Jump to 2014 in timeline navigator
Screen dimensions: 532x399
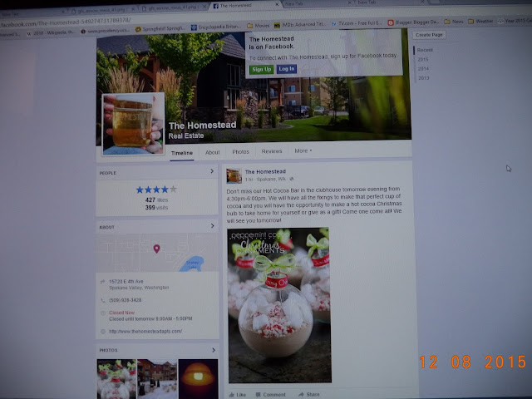pyautogui.click(x=423, y=68)
